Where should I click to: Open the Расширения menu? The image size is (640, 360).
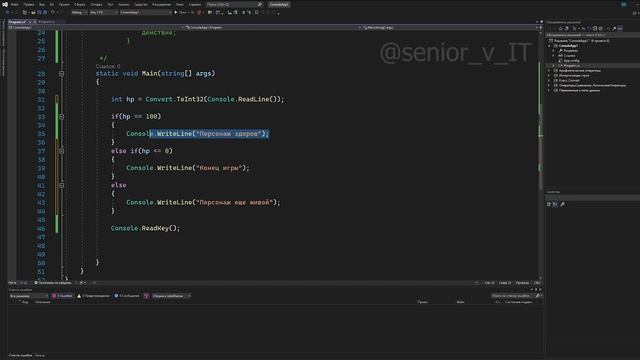click(162, 4)
